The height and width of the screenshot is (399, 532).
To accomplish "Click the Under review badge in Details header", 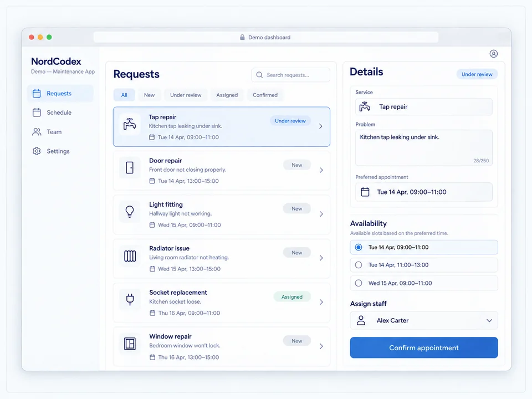I will pos(477,74).
